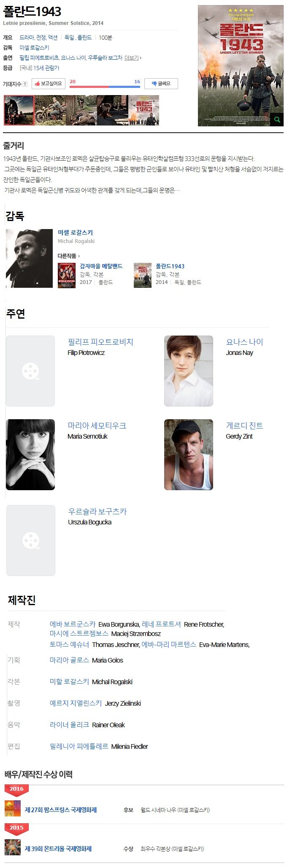
Task: Open the cinematographer link 예르지 지엘린스키
Action: click(x=76, y=703)
